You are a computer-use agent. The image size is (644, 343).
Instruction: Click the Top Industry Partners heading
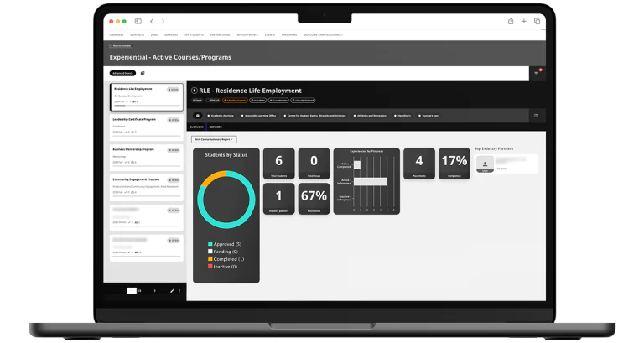[494, 148]
